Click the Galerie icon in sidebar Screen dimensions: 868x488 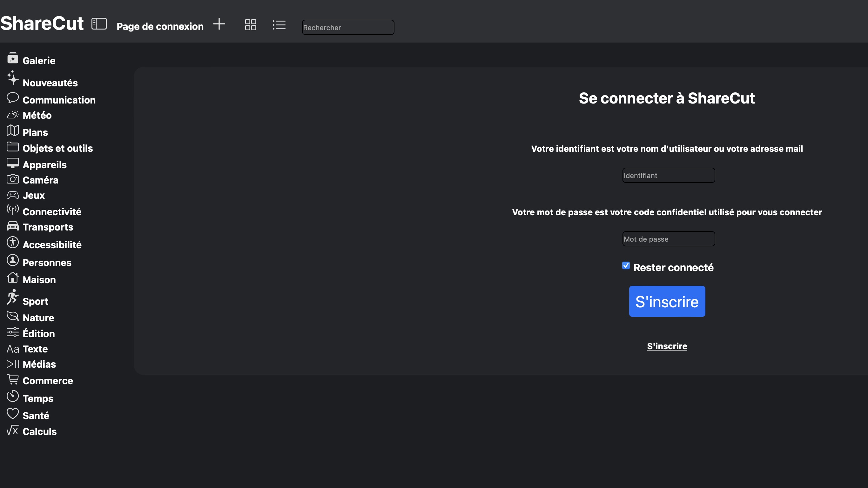point(13,57)
